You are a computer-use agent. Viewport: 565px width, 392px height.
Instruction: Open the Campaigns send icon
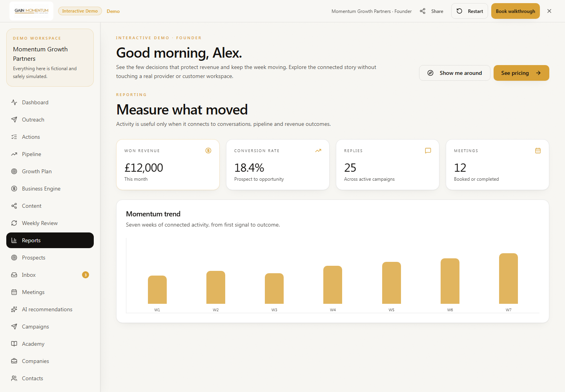14,327
